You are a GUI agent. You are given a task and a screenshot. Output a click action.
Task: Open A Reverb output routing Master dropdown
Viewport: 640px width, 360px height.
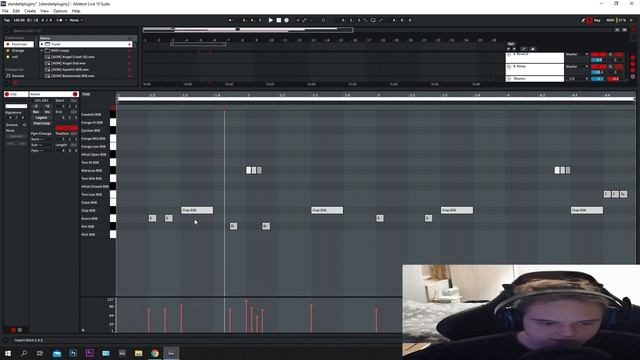coord(577,54)
